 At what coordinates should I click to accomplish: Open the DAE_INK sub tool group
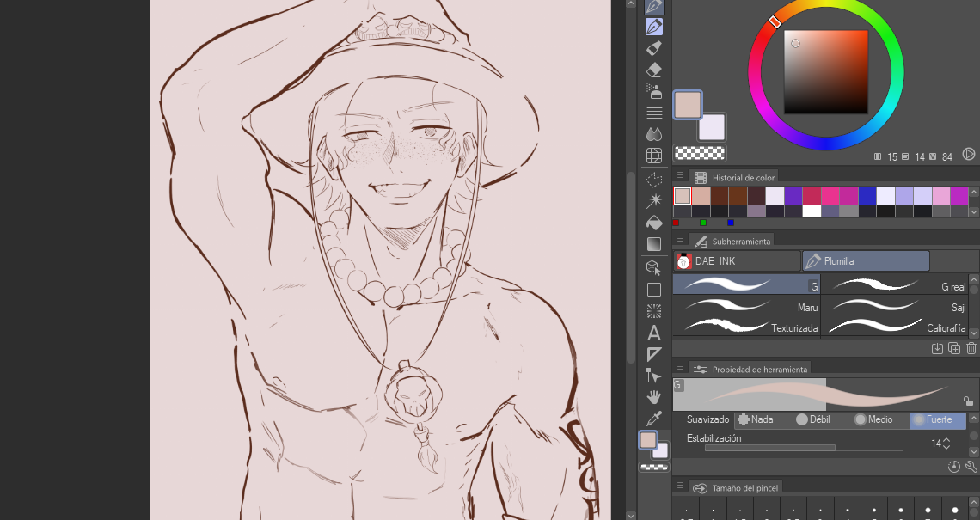click(x=737, y=261)
